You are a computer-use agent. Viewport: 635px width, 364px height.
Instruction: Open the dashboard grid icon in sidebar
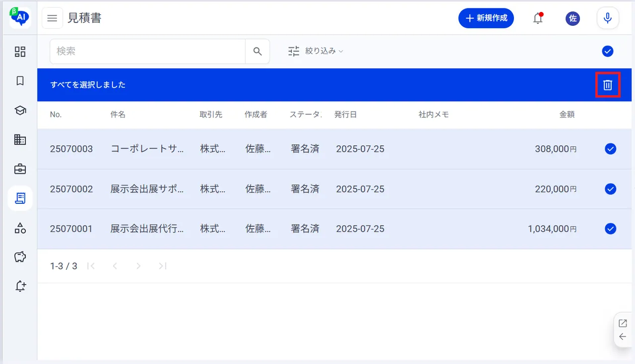[20, 52]
